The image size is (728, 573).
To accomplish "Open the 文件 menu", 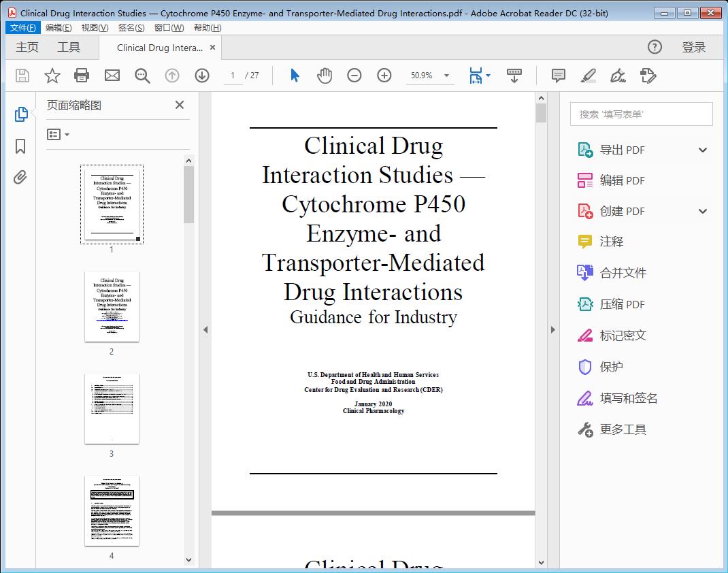I will (x=22, y=27).
